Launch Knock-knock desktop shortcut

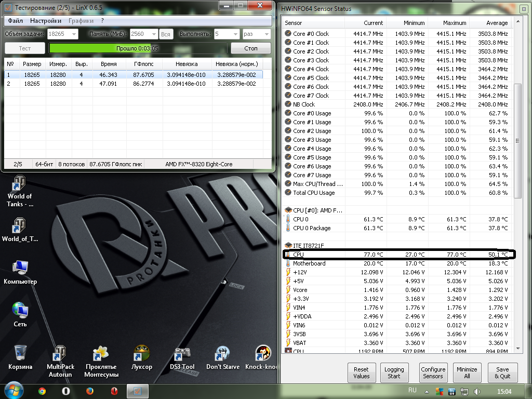click(x=262, y=357)
